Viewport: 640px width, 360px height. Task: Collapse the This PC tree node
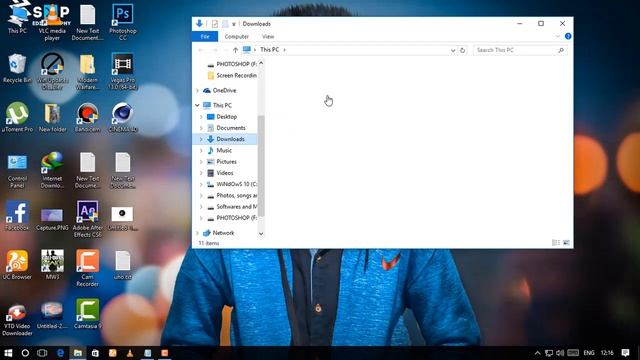pyautogui.click(x=198, y=105)
